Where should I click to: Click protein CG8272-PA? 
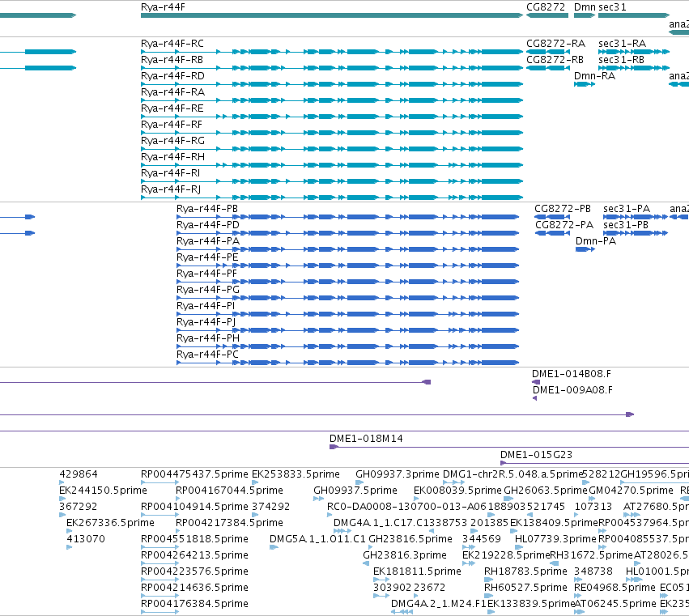click(x=564, y=225)
